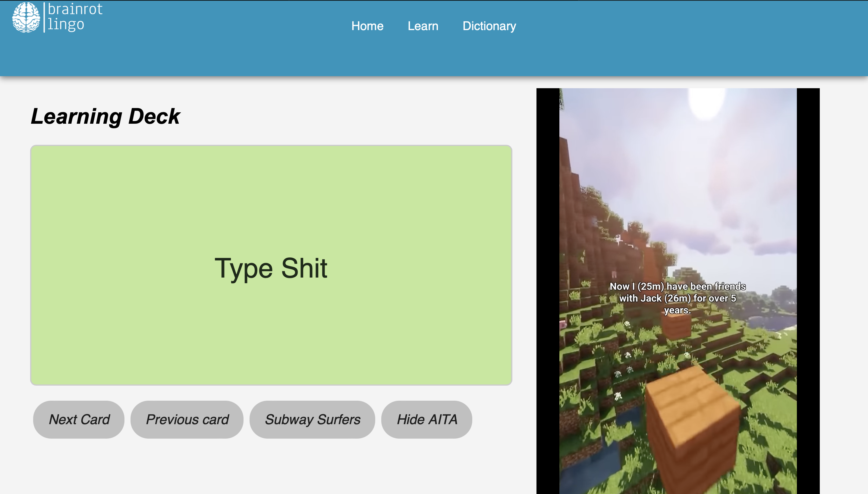Click the Learning Deck heading
Image resolution: width=868 pixels, height=494 pixels.
point(105,117)
